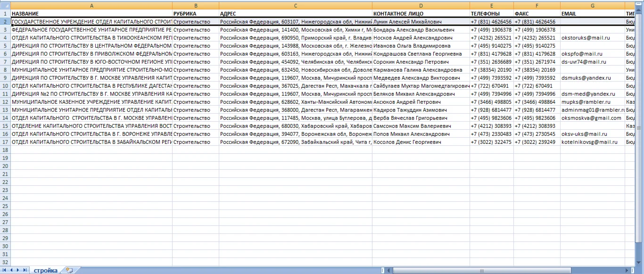Click the horizontal scrollbar left arrow

click(388, 270)
